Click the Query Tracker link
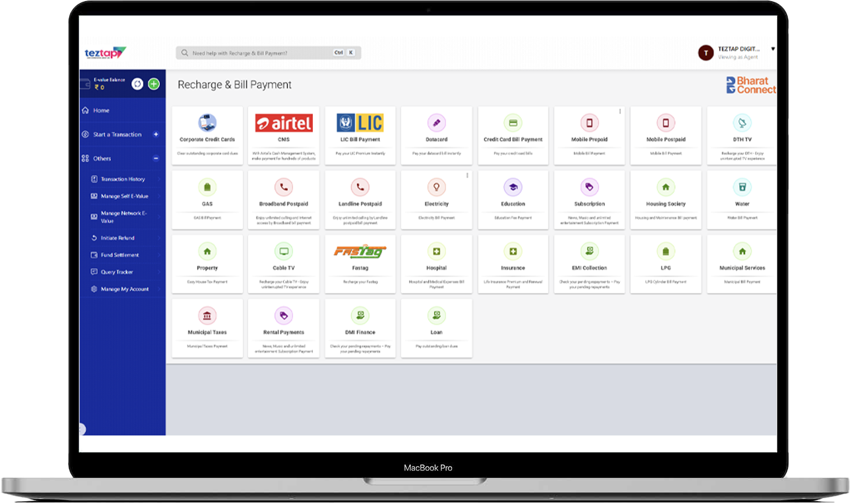Viewport: 851px width, 504px height. (117, 272)
